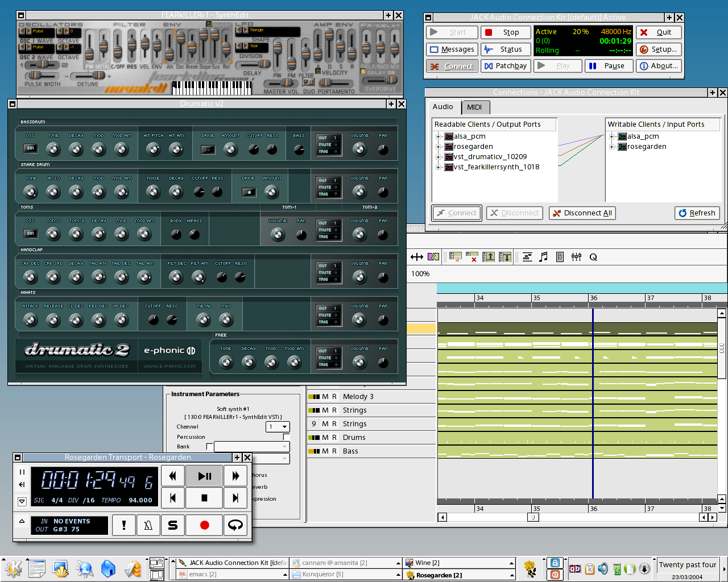This screenshot has width=728, height=582.
Task: Mute the Bass track (M)
Action: point(325,451)
